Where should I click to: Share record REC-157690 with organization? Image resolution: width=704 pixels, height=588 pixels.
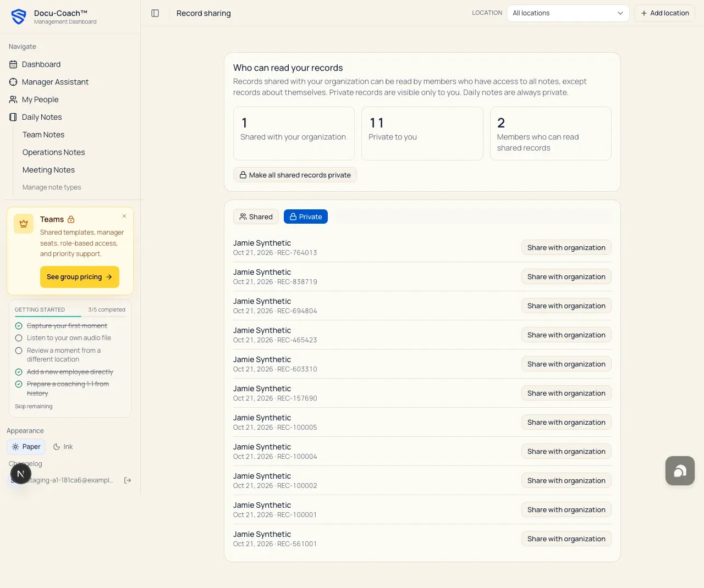click(566, 393)
